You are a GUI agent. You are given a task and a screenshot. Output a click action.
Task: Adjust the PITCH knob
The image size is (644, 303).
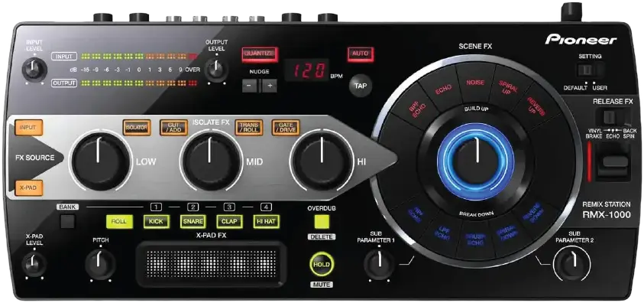click(x=100, y=264)
